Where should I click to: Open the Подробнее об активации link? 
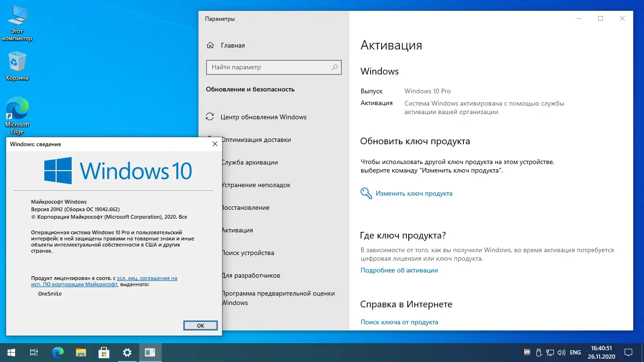(x=399, y=270)
